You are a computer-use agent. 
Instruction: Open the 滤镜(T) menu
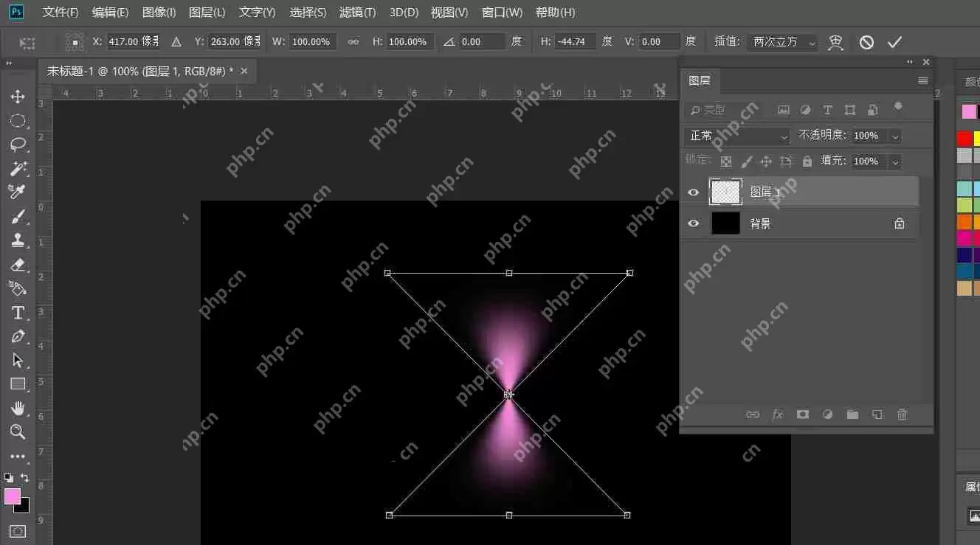[x=357, y=13]
